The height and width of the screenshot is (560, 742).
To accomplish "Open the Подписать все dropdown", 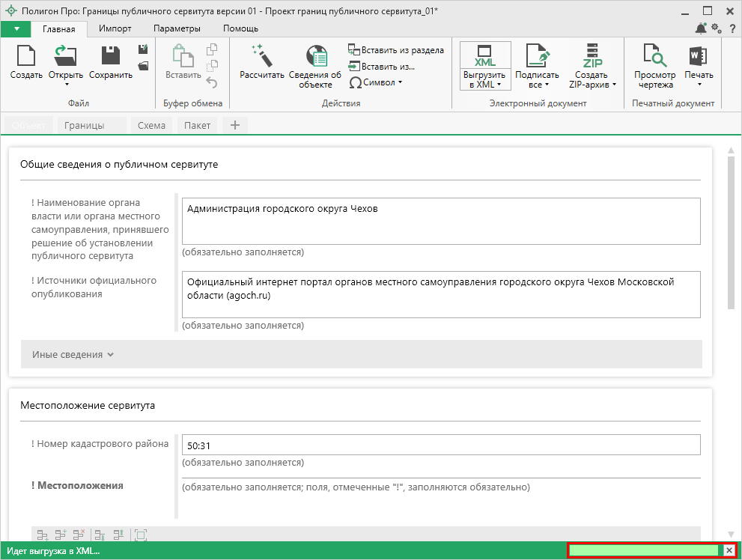I will pyautogui.click(x=547, y=85).
